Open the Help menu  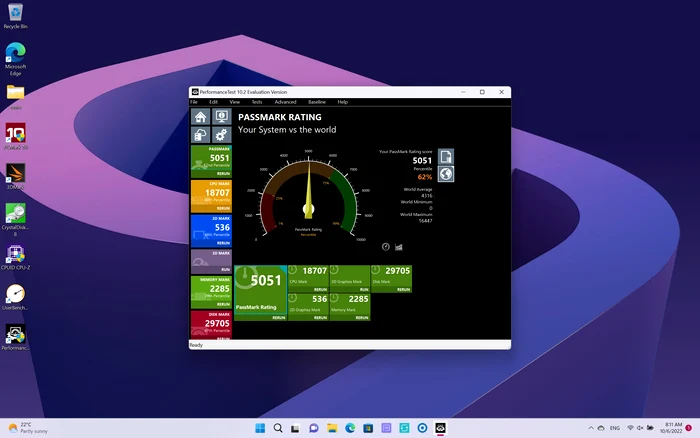click(x=342, y=102)
